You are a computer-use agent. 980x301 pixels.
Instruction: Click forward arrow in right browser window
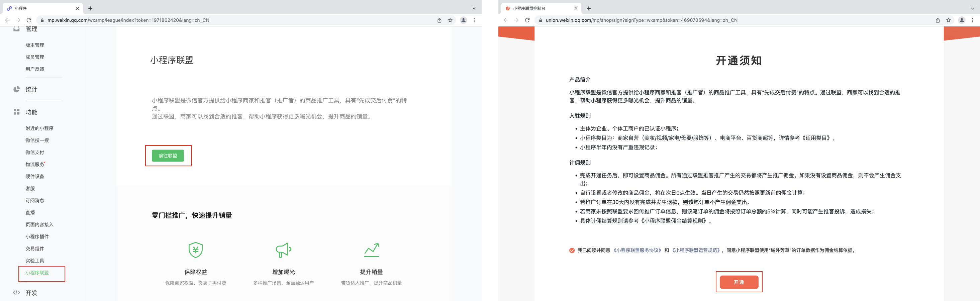tap(516, 20)
